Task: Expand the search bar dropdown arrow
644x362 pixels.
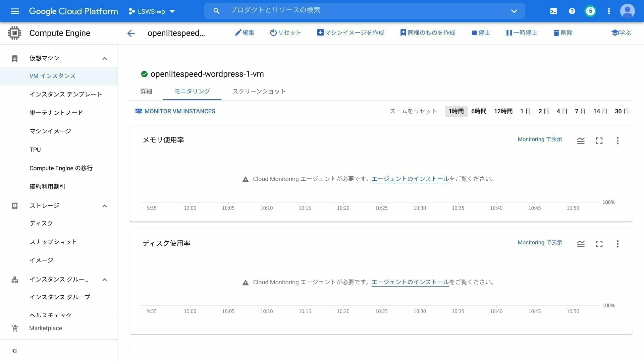Action: tap(514, 11)
